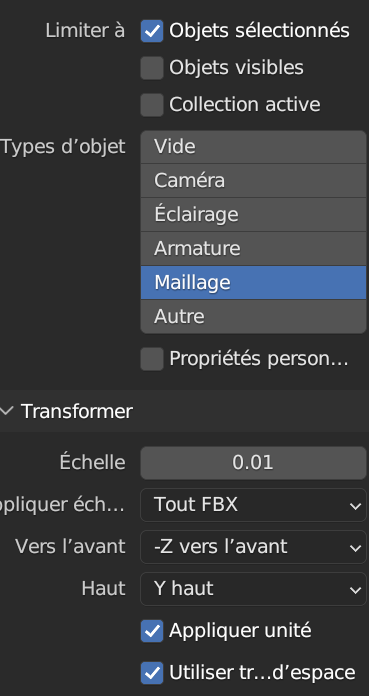Select Armature object type
Viewport: 369px width, 696px height.
coord(254,249)
